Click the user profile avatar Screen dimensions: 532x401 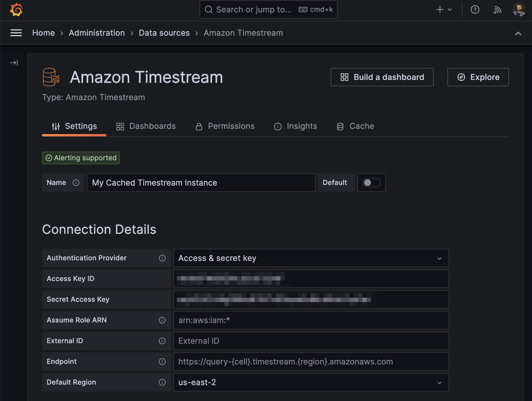(519, 9)
